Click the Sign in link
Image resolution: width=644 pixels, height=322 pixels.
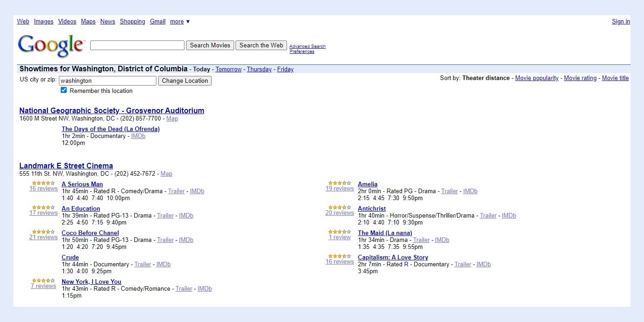tap(621, 22)
